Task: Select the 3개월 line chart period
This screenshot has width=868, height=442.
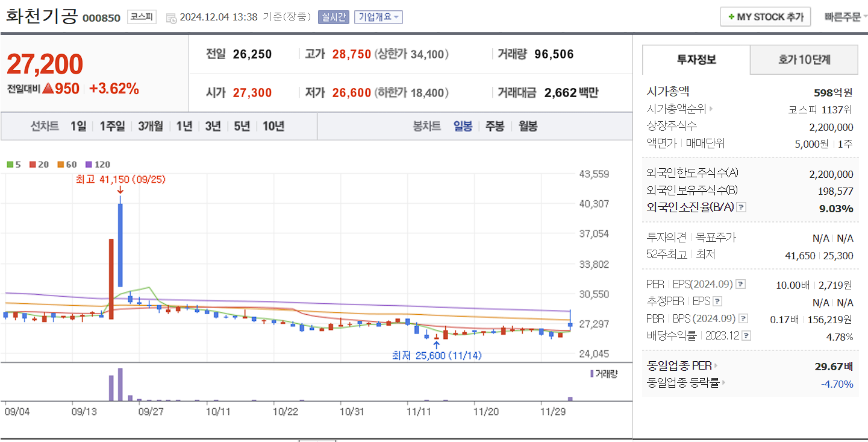Action: pos(151,126)
